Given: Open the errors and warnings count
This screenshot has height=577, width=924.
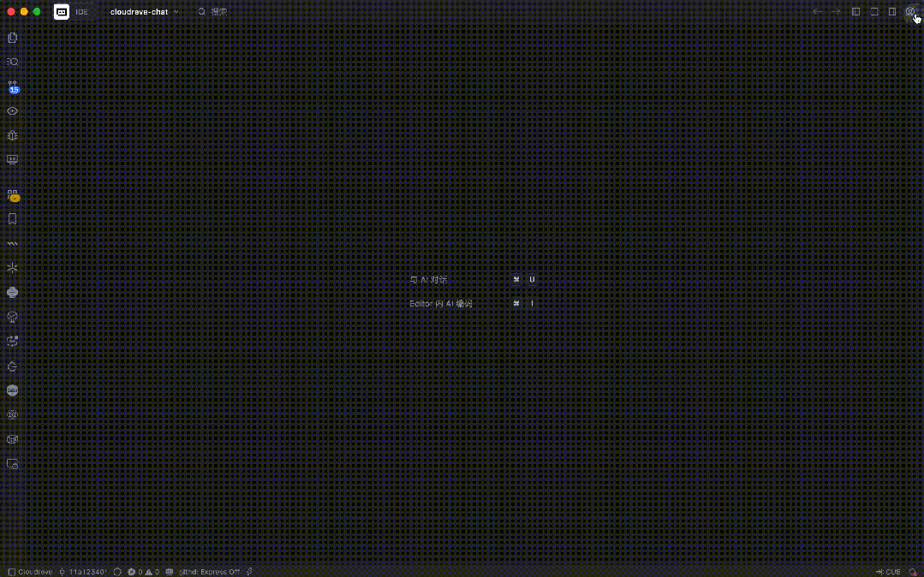Looking at the screenshot, I should coord(144,572).
